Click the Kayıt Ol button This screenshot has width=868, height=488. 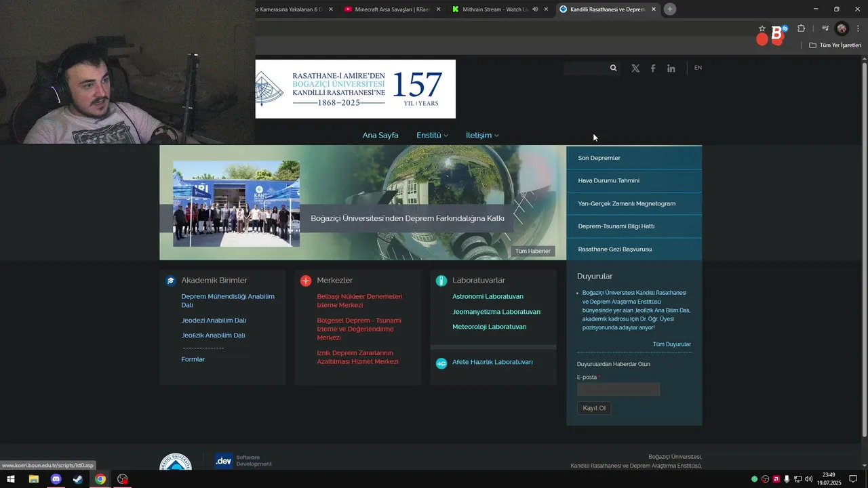pyautogui.click(x=594, y=408)
